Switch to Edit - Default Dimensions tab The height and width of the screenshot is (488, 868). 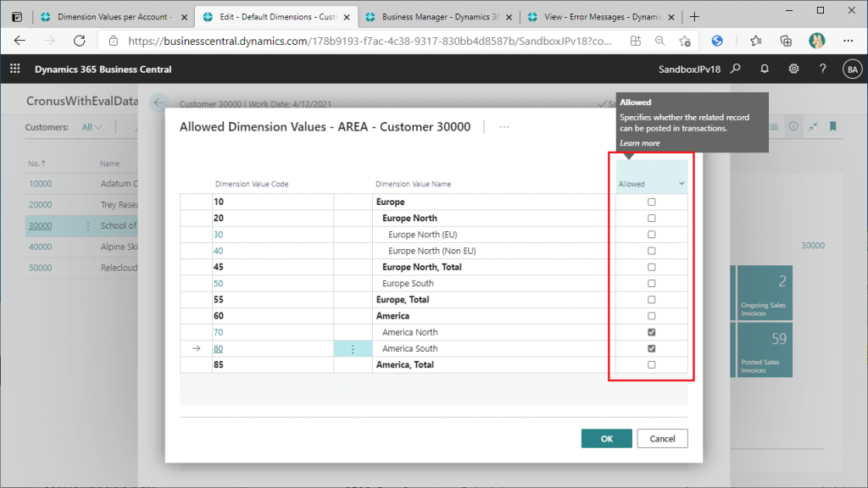click(x=278, y=17)
